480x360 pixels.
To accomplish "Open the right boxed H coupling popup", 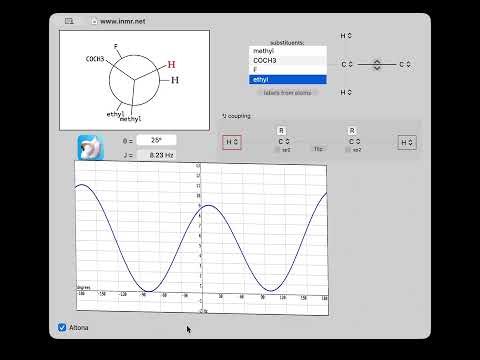I will pos(407,142).
